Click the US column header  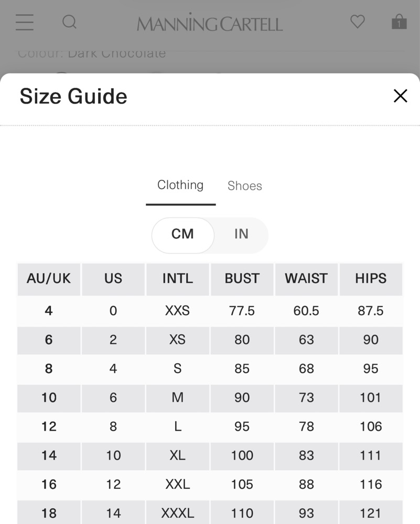click(113, 279)
